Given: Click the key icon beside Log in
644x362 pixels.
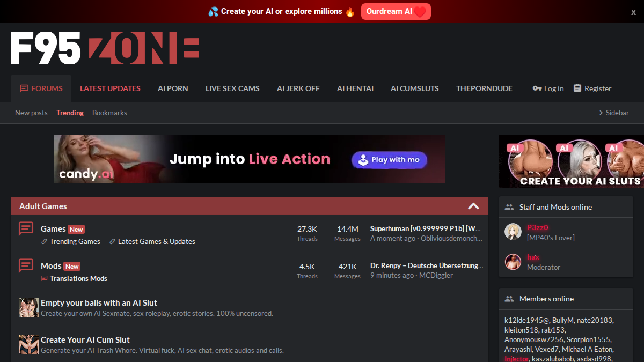Looking at the screenshot, I should [537, 88].
